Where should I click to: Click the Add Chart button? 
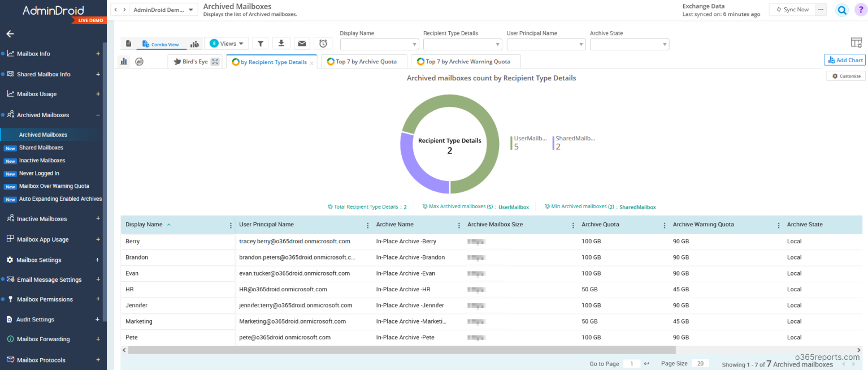[x=844, y=59]
